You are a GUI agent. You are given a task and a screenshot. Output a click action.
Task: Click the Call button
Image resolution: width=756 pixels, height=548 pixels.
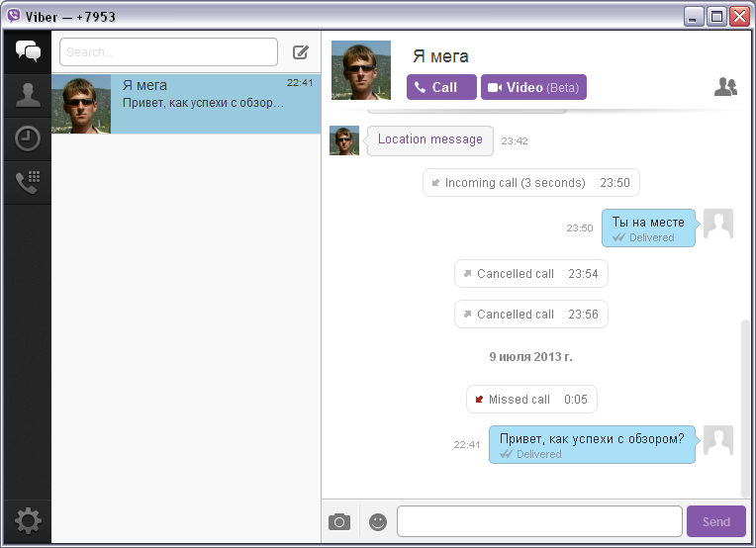click(x=441, y=87)
